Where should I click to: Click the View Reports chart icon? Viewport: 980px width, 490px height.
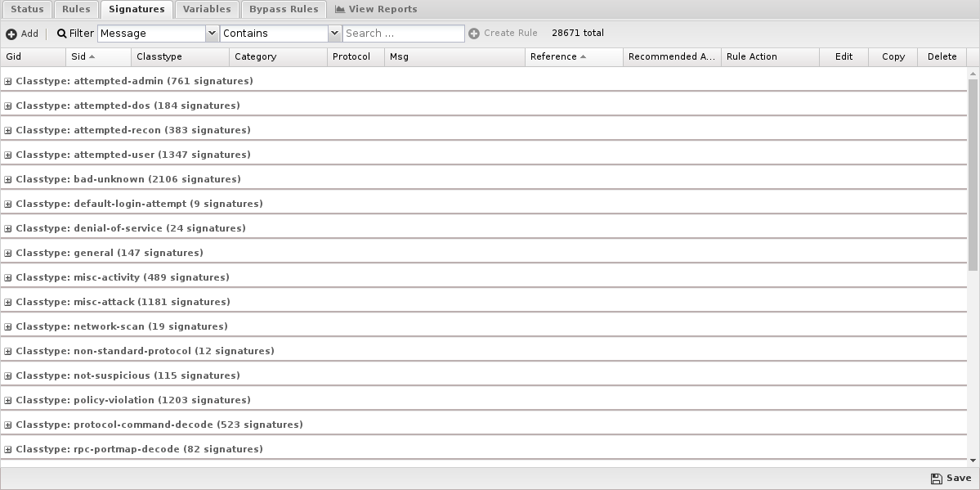pyautogui.click(x=340, y=10)
